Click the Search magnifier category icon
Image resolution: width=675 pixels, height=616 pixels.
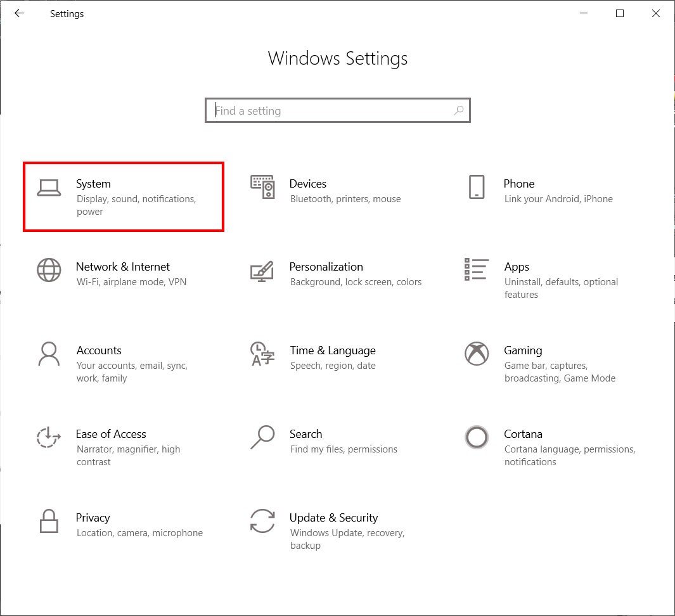point(262,437)
